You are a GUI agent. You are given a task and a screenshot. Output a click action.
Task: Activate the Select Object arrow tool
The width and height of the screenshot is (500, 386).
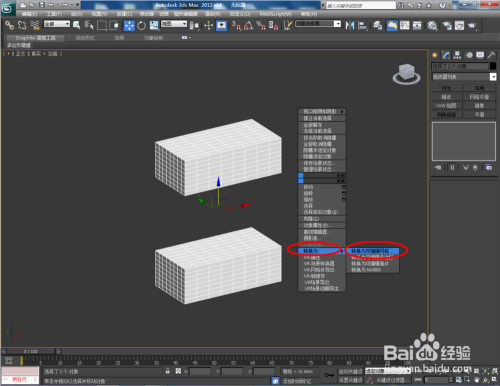[77, 25]
